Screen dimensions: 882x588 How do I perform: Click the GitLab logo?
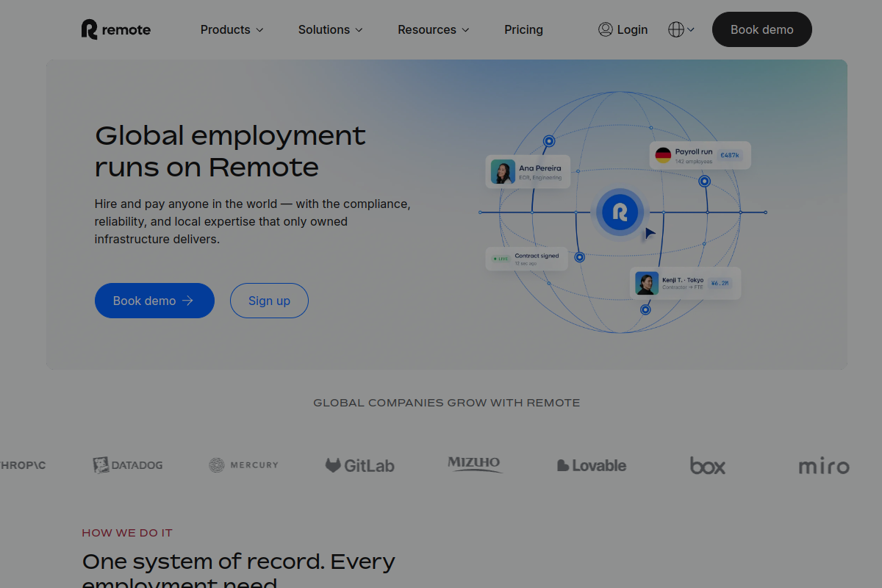point(360,465)
